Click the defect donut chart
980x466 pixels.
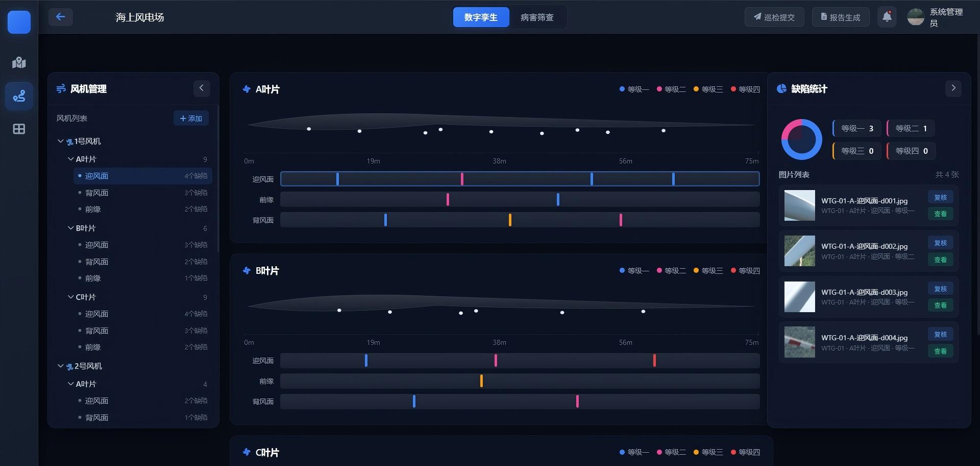(801, 139)
